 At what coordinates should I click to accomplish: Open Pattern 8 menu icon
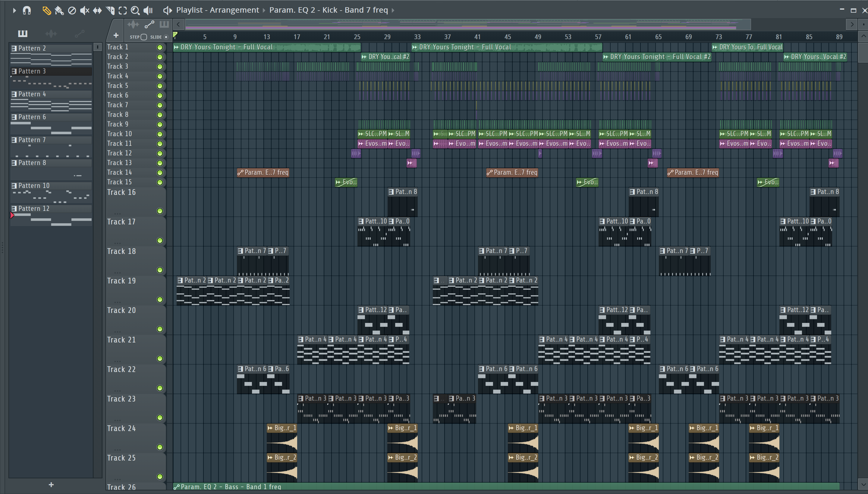click(x=14, y=163)
